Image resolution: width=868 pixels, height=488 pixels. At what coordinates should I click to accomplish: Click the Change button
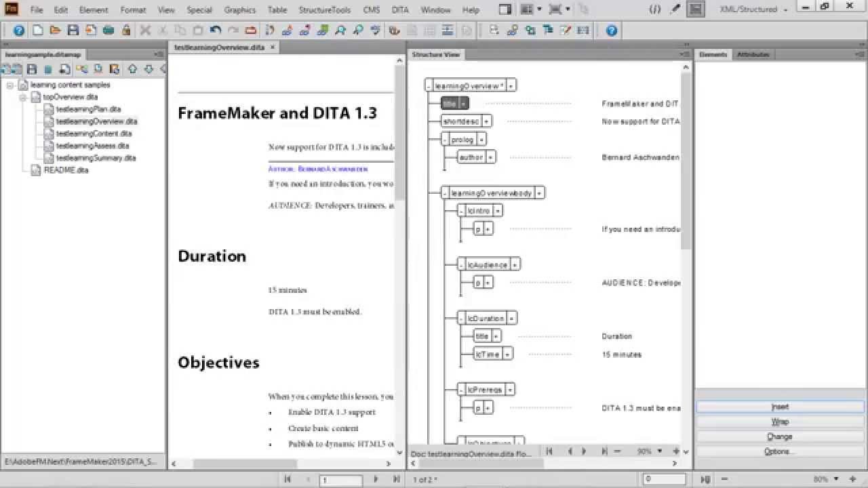pyautogui.click(x=780, y=436)
